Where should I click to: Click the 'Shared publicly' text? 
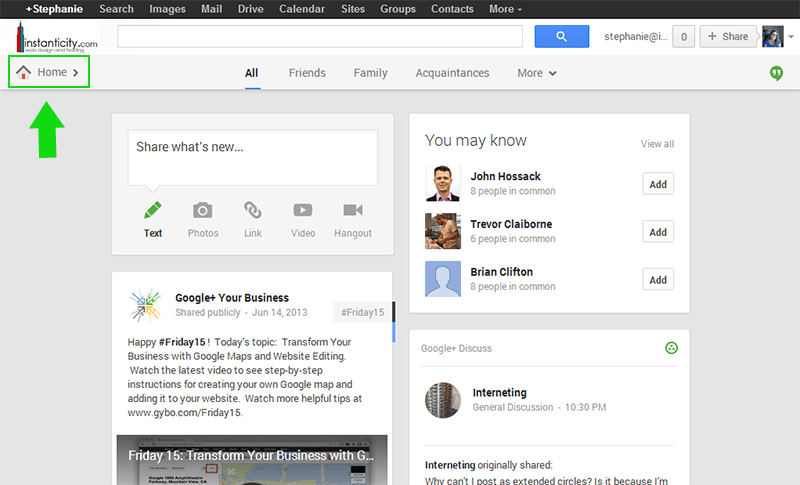(x=208, y=312)
